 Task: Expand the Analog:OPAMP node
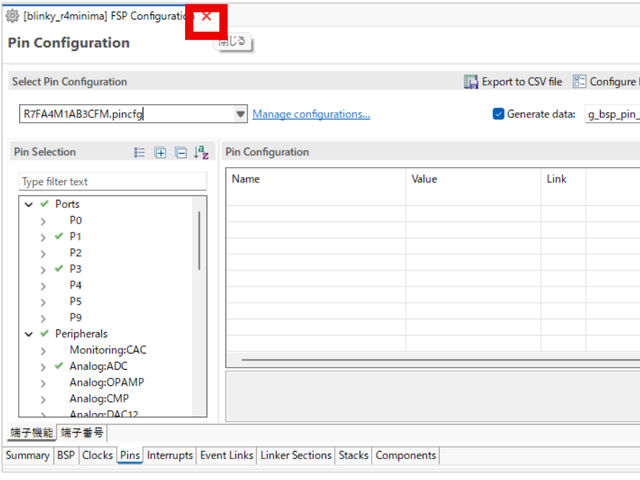(43, 383)
